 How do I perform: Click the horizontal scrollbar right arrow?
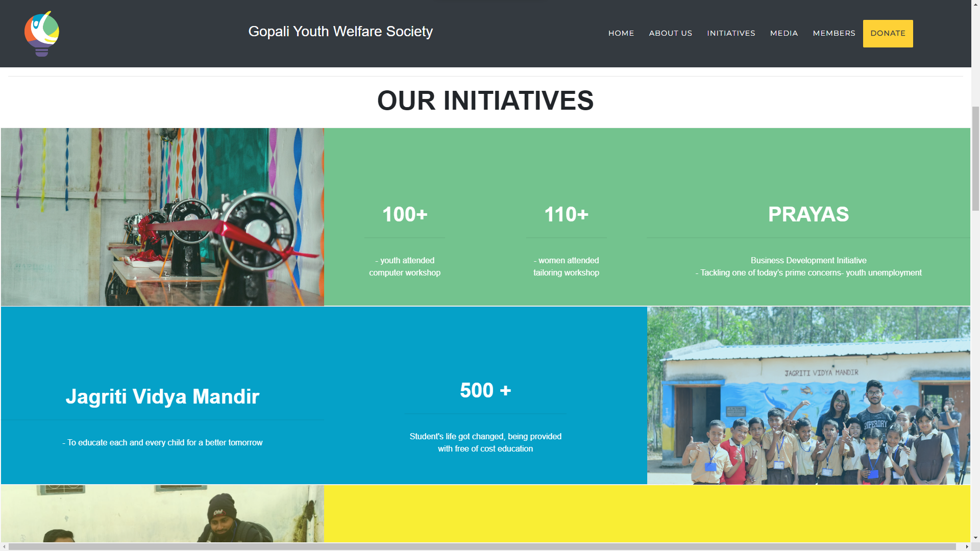coord(967,547)
